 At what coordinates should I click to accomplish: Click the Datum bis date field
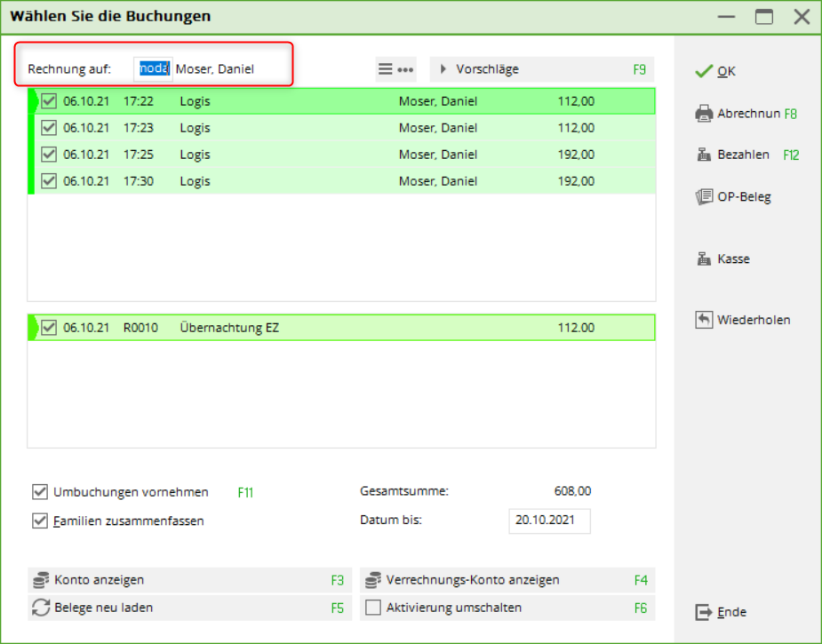[x=548, y=521]
